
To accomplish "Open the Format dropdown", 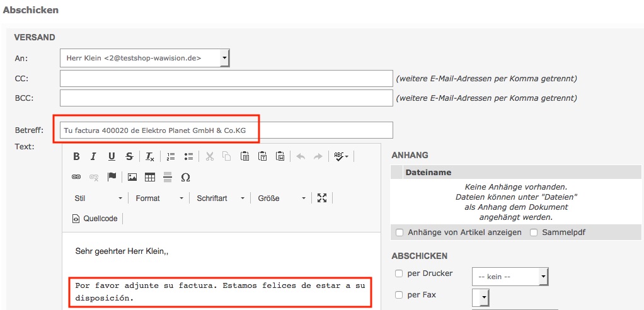I will pyautogui.click(x=159, y=198).
